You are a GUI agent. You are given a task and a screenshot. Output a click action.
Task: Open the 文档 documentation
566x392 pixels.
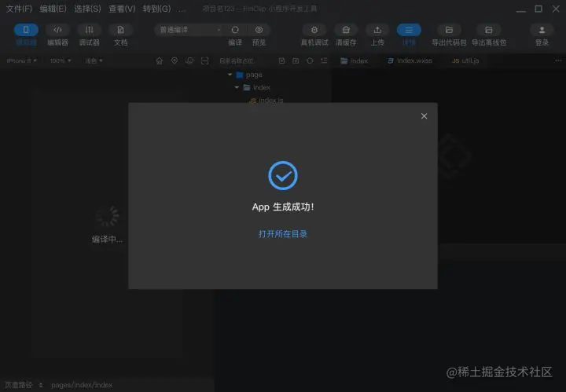(120, 30)
